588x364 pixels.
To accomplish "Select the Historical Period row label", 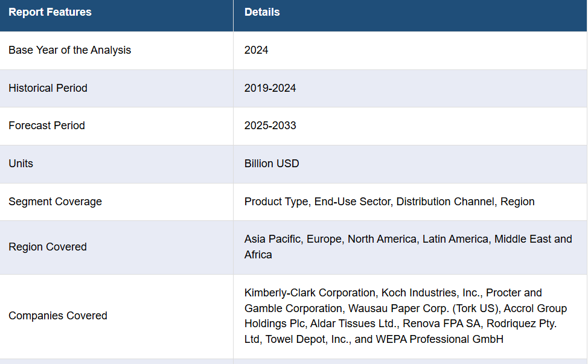I will click(x=48, y=88).
